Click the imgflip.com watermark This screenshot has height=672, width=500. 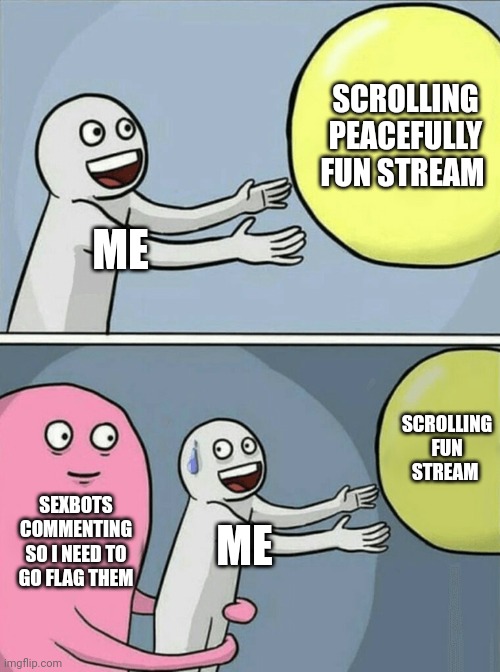31,663
